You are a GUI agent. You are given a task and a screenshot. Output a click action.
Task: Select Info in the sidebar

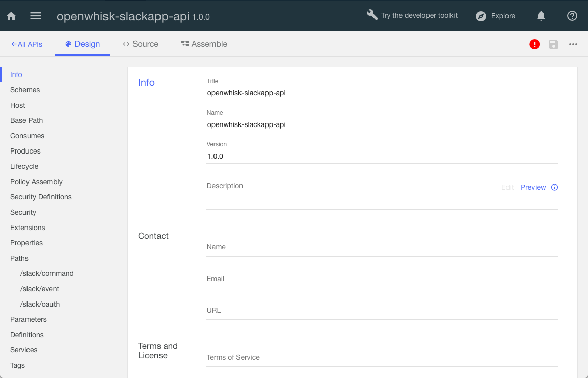pyautogui.click(x=16, y=74)
